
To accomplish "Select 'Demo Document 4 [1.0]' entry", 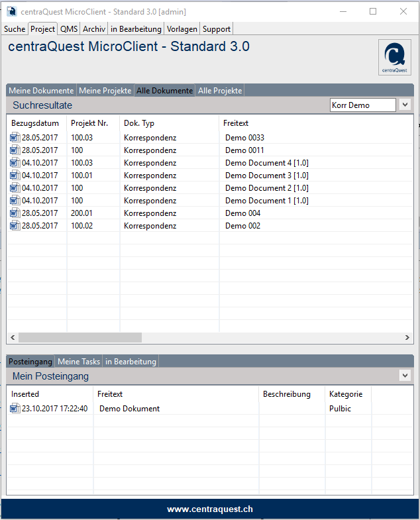I will coord(267,162).
